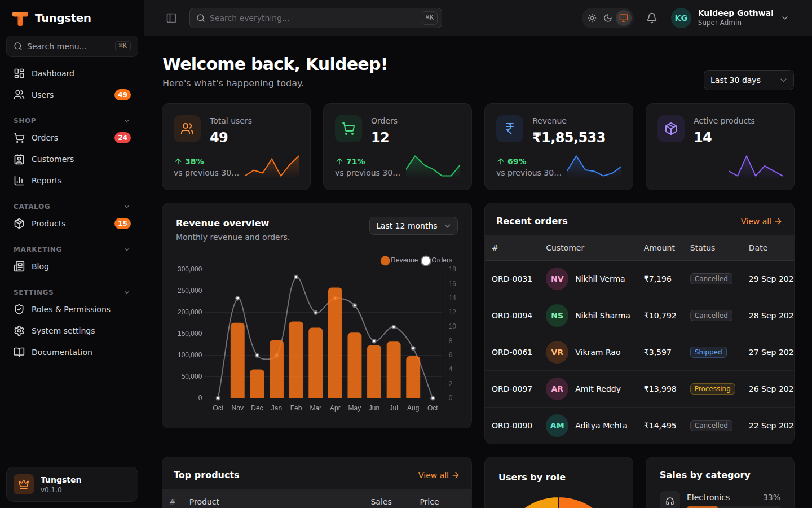Open the notifications bell
This screenshot has width=812, height=508.
click(x=652, y=18)
